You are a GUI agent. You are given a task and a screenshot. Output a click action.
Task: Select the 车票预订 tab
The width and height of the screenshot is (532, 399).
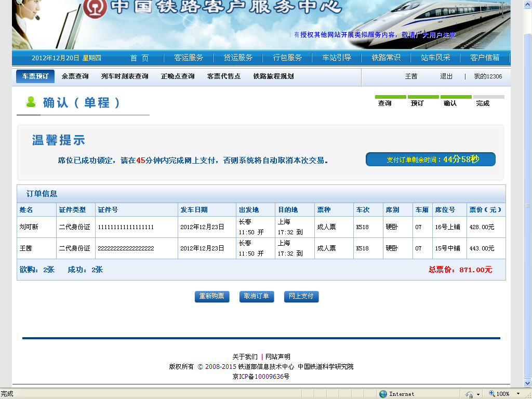tap(35, 76)
